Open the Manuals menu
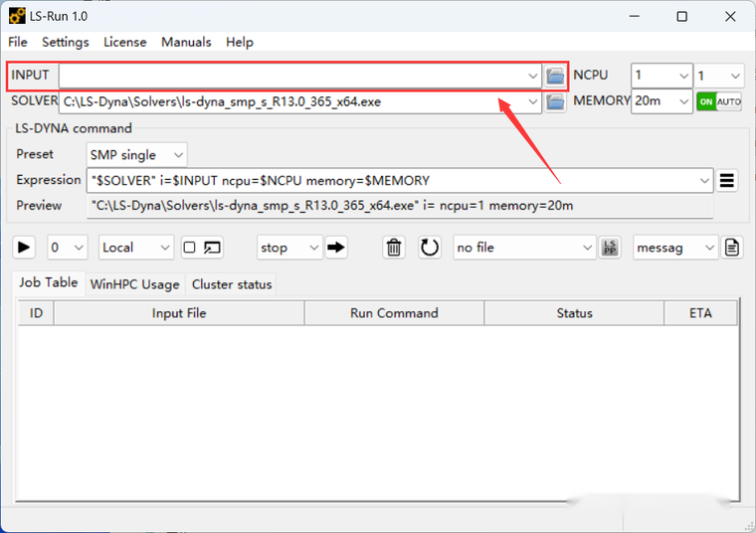Screen dimensions: 756x533 [x=186, y=43]
